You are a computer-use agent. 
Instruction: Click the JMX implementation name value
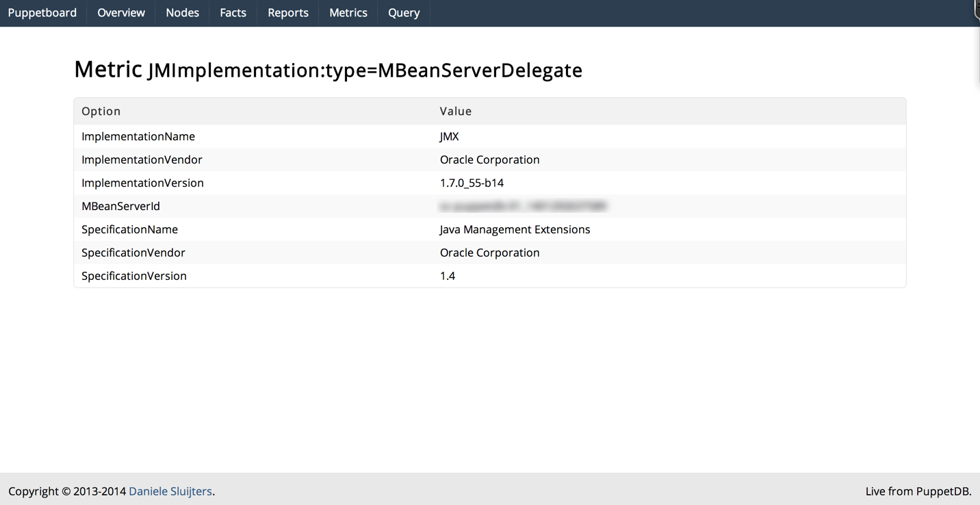click(x=449, y=136)
